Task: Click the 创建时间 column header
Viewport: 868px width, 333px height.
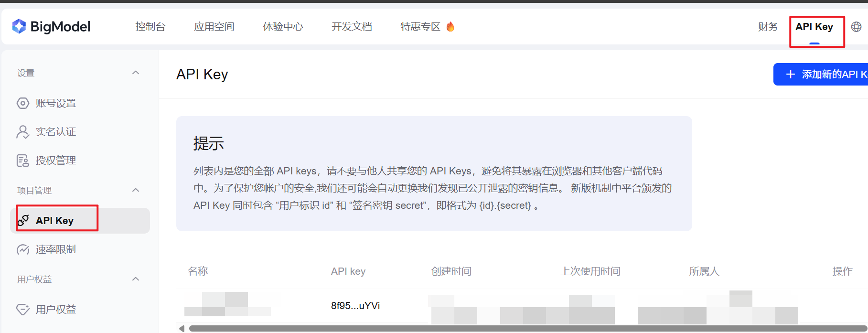Action: tap(451, 271)
